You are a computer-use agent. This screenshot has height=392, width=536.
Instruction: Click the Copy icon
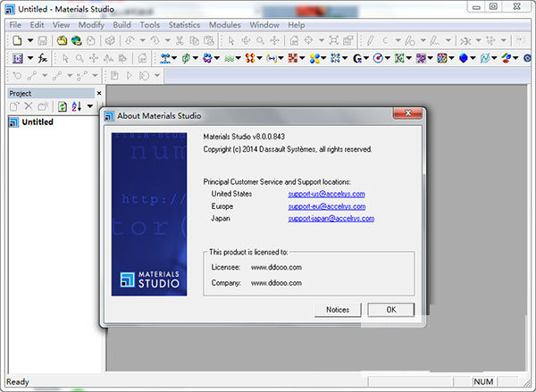pos(194,41)
